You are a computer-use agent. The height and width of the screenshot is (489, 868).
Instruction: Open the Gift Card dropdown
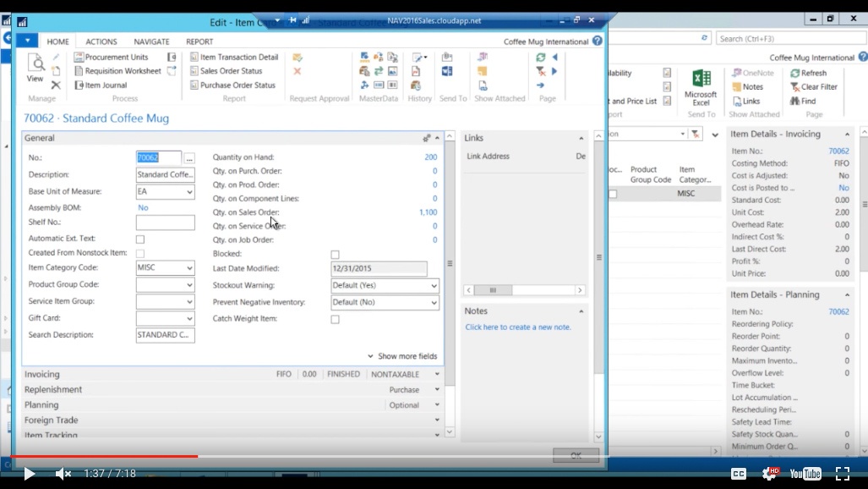(189, 319)
